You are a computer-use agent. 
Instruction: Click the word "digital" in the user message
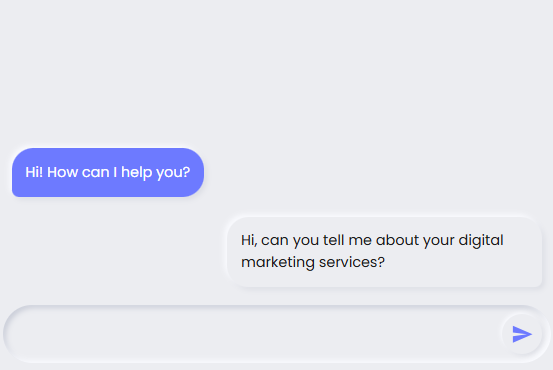tap(481, 241)
